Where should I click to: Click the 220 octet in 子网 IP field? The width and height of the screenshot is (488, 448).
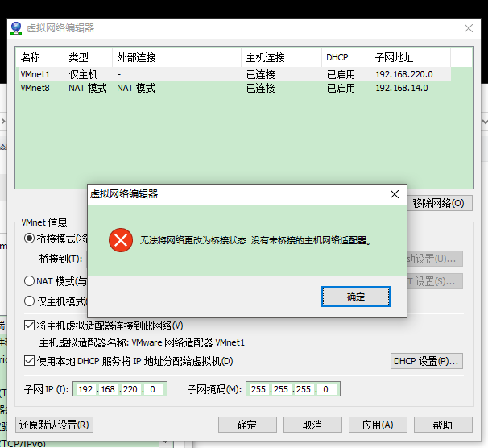130,389
